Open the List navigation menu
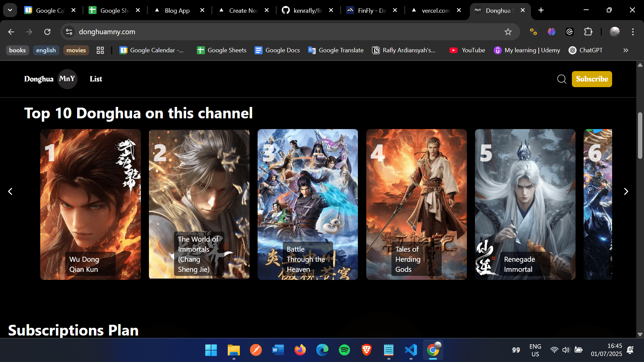This screenshot has width=644, height=362. (96, 79)
